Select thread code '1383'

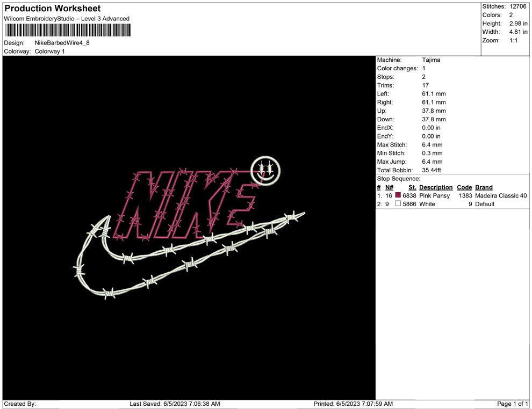coord(465,195)
